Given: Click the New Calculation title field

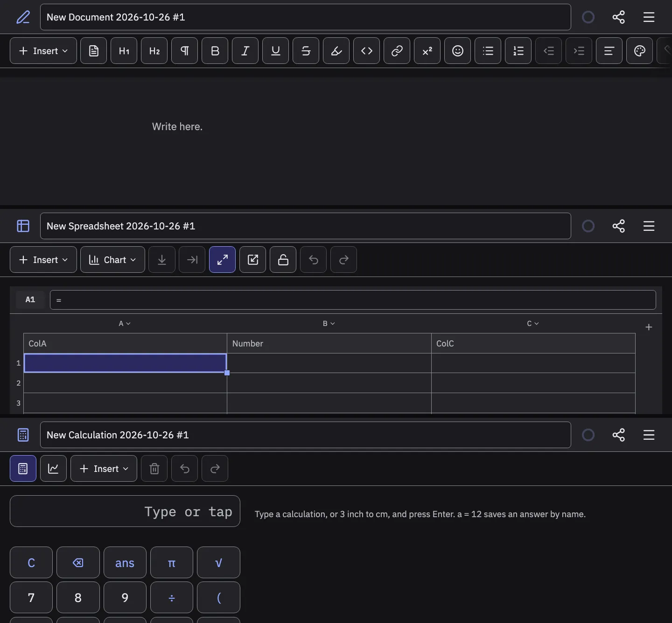Looking at the screenshot, I should click(306, 435).
